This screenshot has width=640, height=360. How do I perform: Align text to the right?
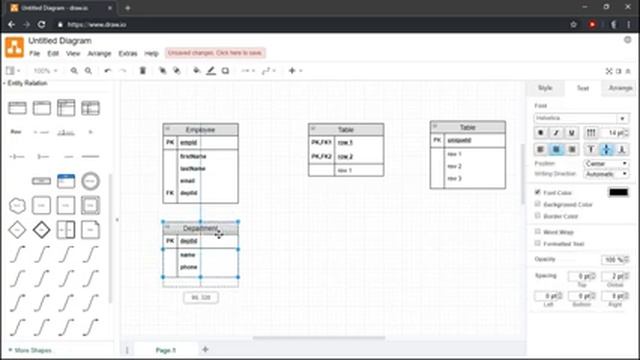[571, 150]
